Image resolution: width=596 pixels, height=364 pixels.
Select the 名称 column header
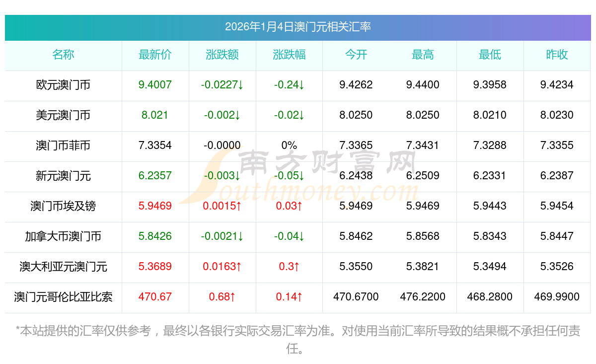click(63, 55)
